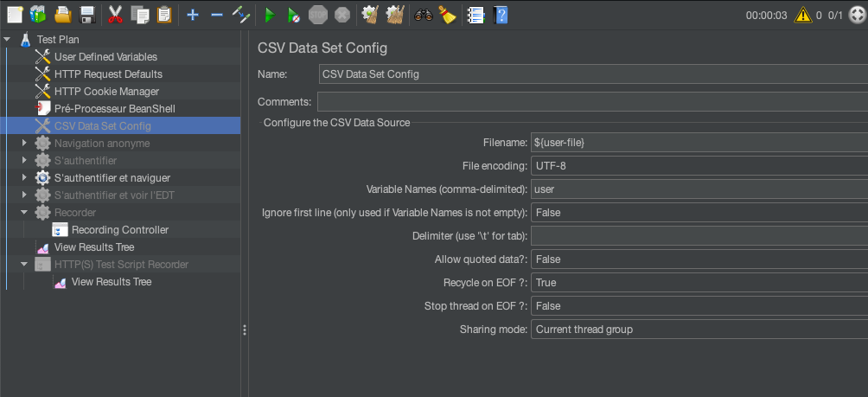Click the warning triangle error counter

click(x=803, y=15)
